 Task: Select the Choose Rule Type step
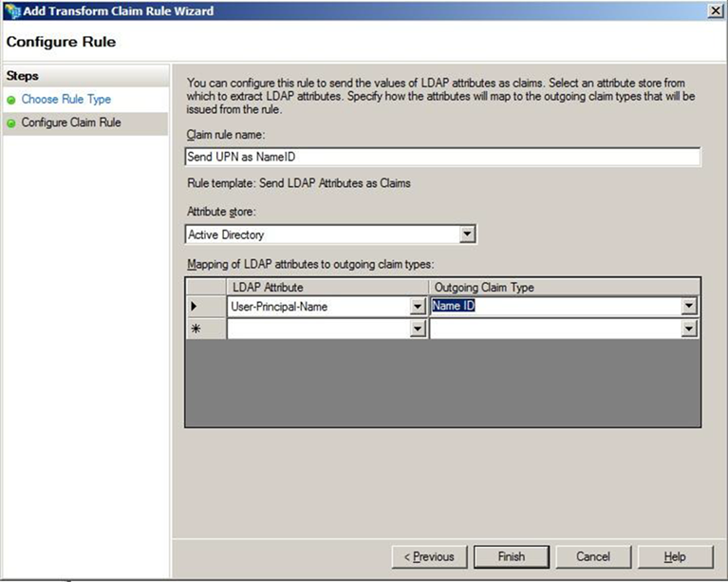tap(65, 99)
